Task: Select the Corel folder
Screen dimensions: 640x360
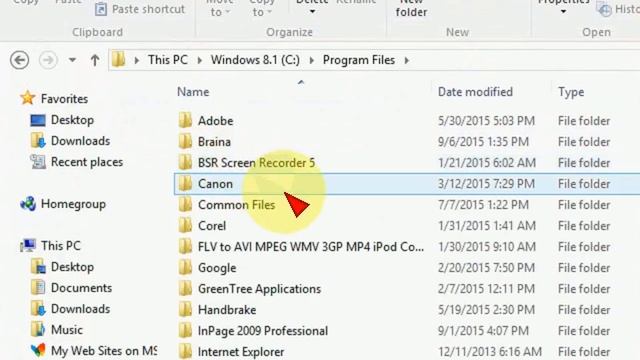Action: tap(212, 226)
